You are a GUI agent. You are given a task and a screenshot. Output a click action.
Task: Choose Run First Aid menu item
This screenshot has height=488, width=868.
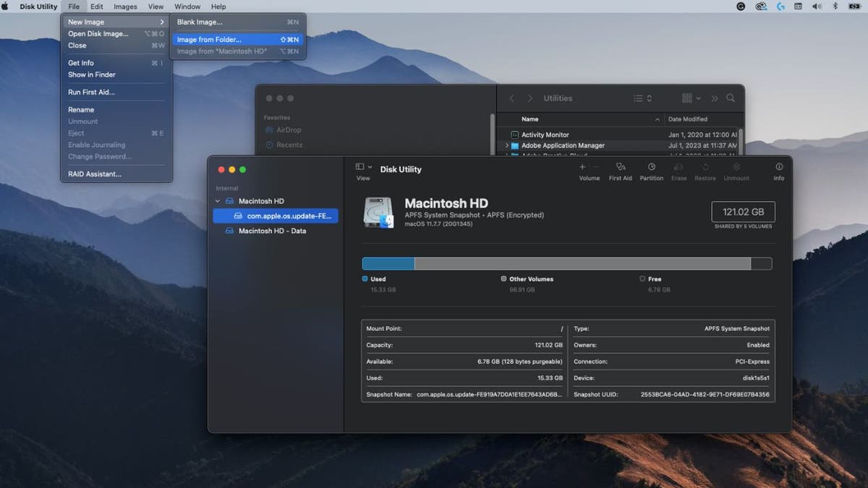(x=116, y=93)
